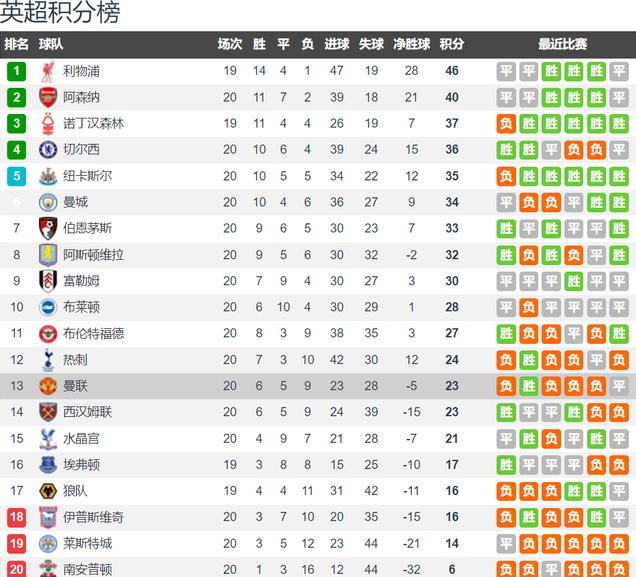Click Southampton's grey 平 recent result badge
The height and width of the screenshot is (577, 636).
[551, 568]
